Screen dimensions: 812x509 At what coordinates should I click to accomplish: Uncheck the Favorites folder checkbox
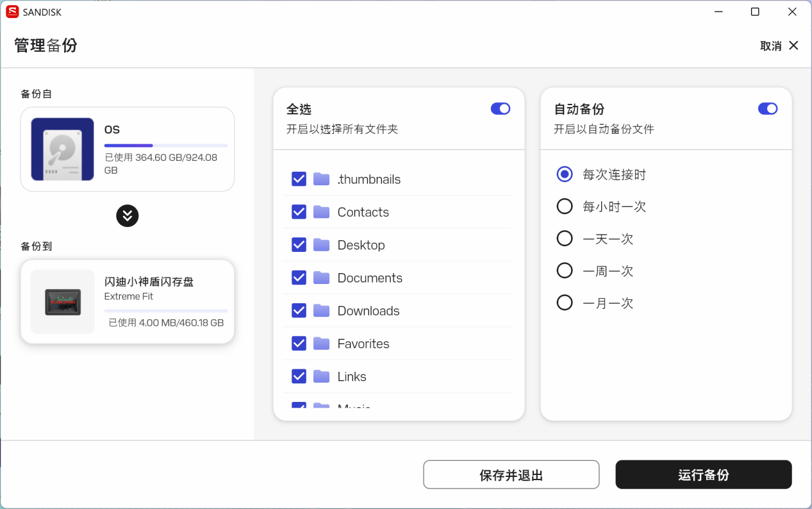coord(299,344)
